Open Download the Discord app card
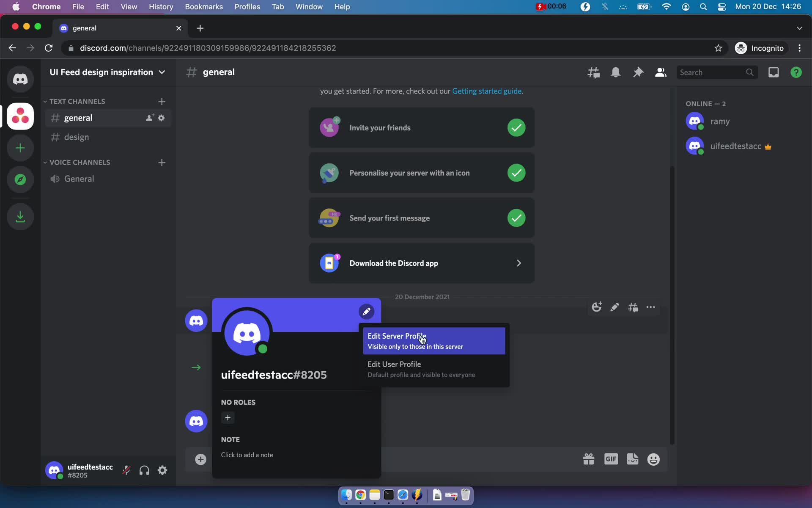This screenshot has height=508, width=812. click(421, 263)
